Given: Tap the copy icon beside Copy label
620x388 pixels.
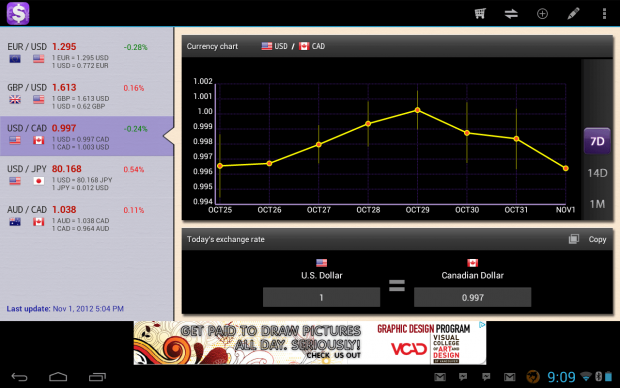Looking at the screenshot, I should click(574, 239).
